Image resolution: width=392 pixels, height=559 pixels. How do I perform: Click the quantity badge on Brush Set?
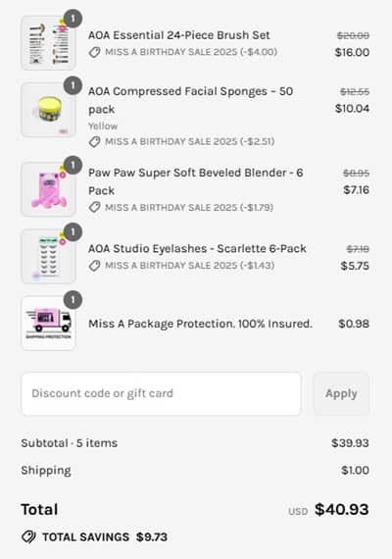tap(73, 19)
